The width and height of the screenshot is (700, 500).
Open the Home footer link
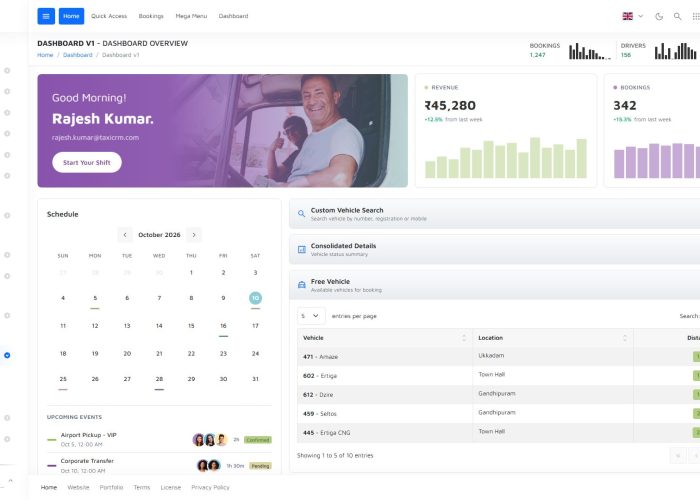point(49,488)
